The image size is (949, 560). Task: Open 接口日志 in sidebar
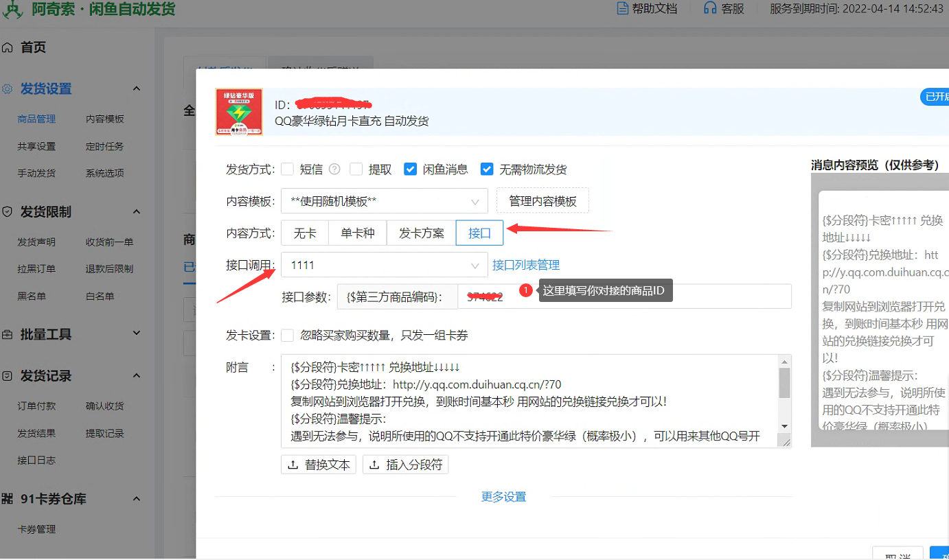tap(36, 460)
